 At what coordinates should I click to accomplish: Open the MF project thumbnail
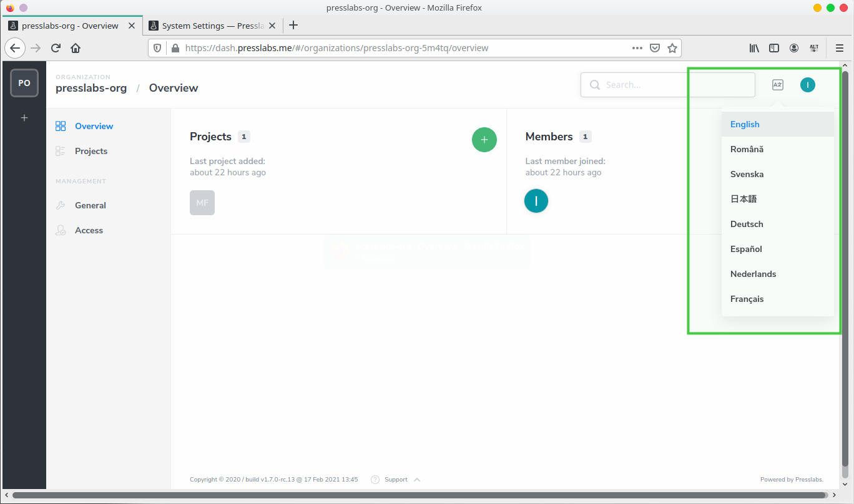[x=202, y=203]
